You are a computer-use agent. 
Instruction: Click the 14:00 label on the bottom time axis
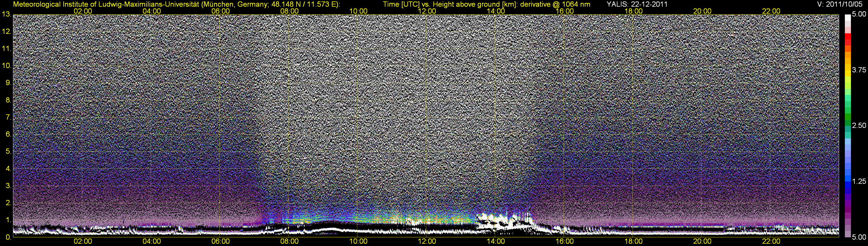tap(496, 241)
